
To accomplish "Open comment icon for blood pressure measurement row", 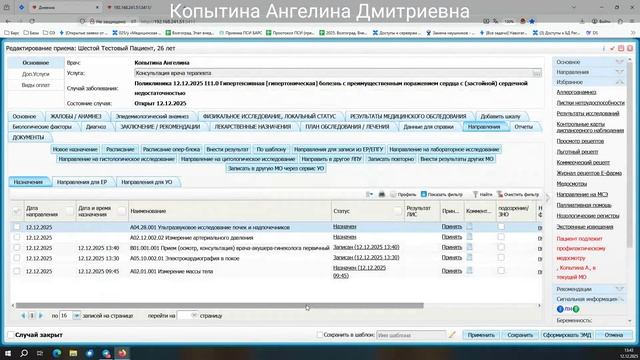I will [x=469, y=237].
